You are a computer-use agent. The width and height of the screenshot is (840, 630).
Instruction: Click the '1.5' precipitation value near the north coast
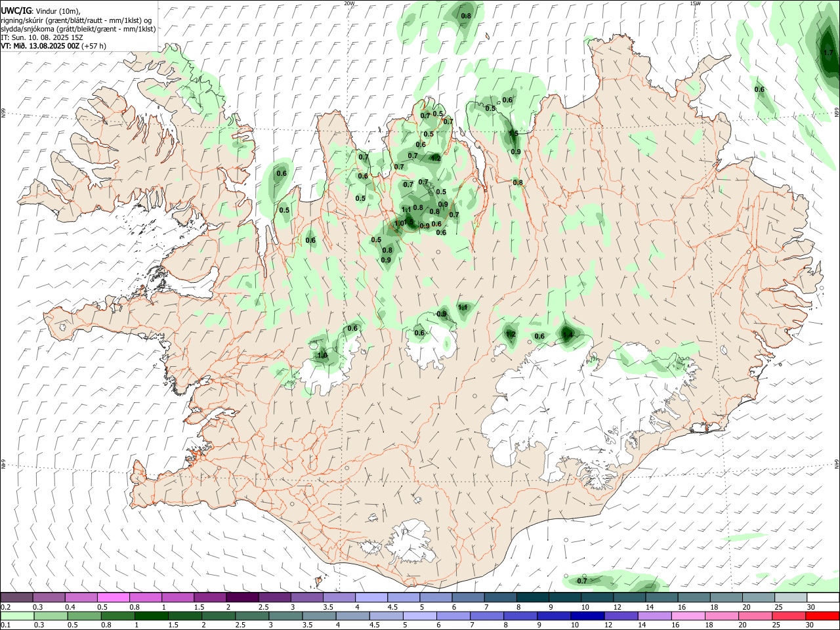[513, 133]
